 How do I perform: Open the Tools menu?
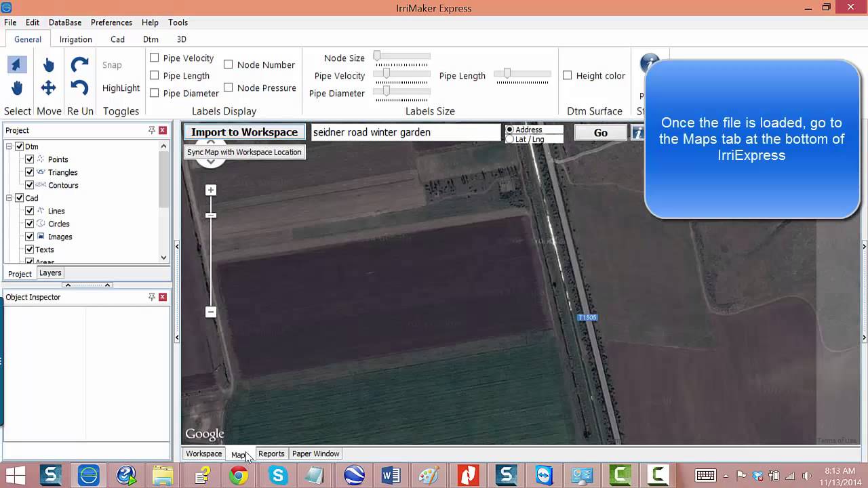[x=178, y=22]
